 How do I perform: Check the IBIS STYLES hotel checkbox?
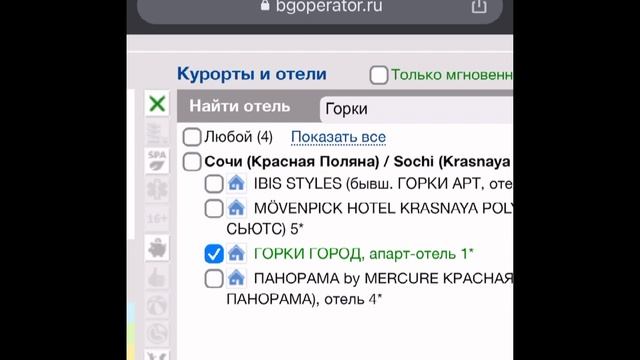[x=214, y=184]
